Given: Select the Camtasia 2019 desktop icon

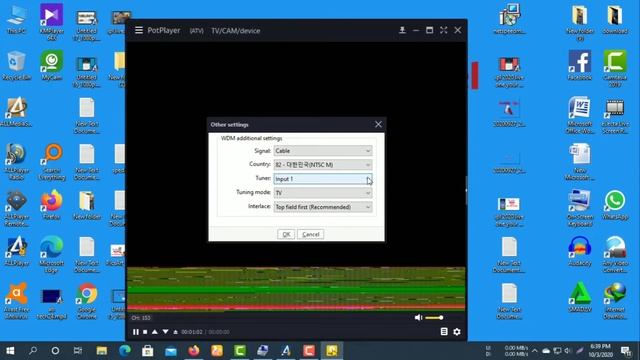Looking at the screenshot, I should (615, 69).
